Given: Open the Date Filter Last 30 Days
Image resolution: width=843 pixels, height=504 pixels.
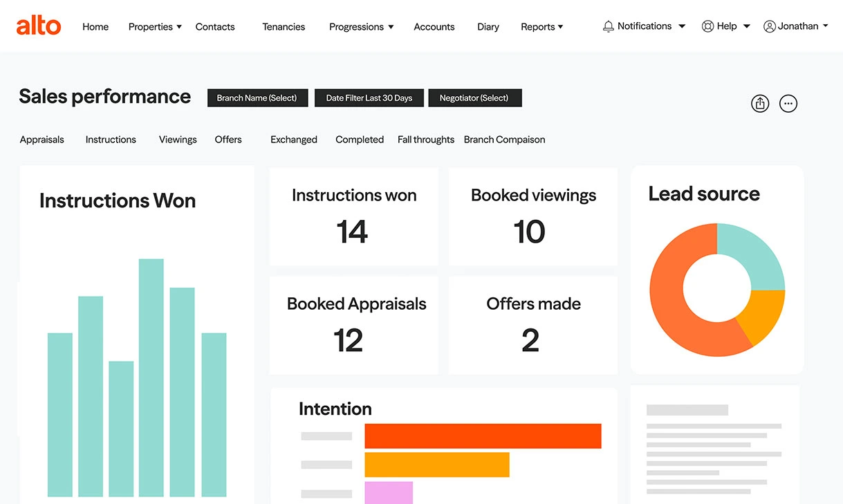Looking at the screenshot, I should coord(369,98).
